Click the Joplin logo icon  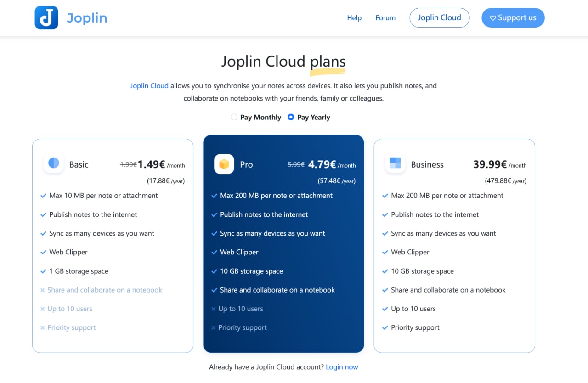click(46, 18)
